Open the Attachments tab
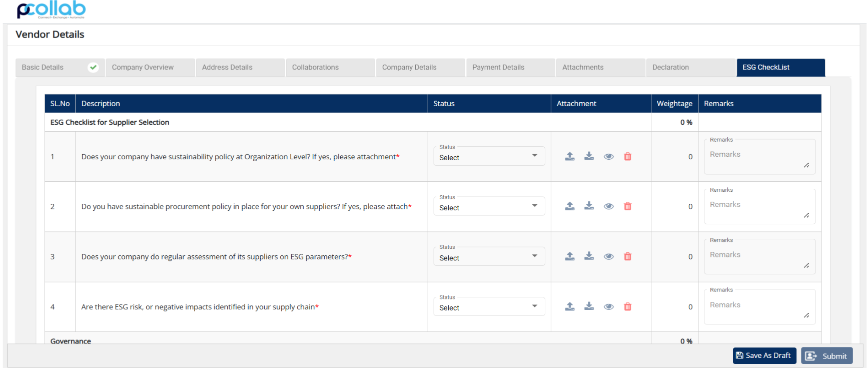Viewport: 868px width, 368px height. pyautogui.click(x=600, y=68)
